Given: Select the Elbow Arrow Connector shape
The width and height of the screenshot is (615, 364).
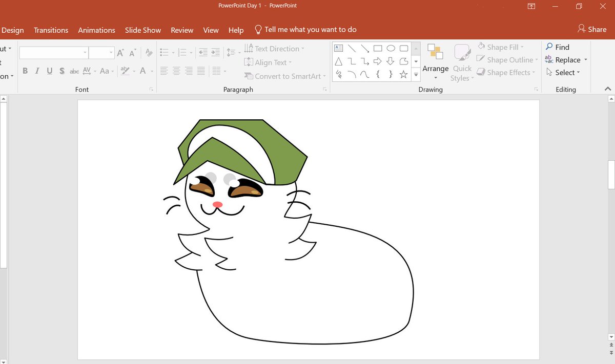Looking at the screenshot, I should point(365,61).
